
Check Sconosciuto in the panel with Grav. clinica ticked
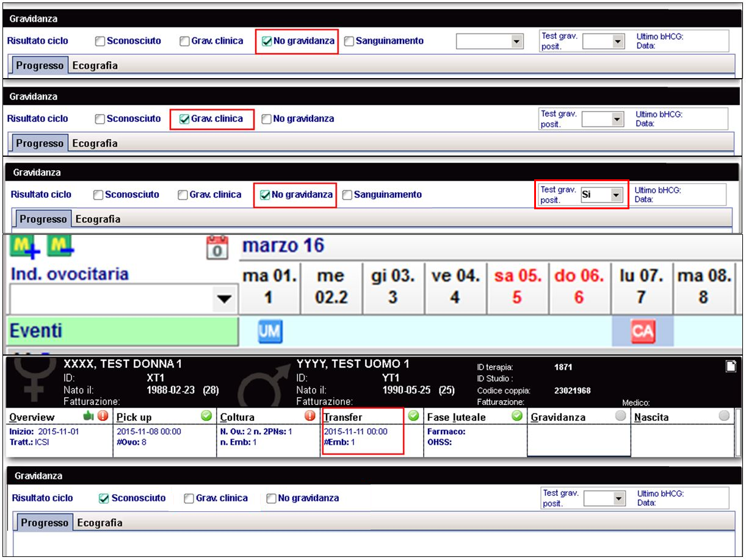[100, 119]
